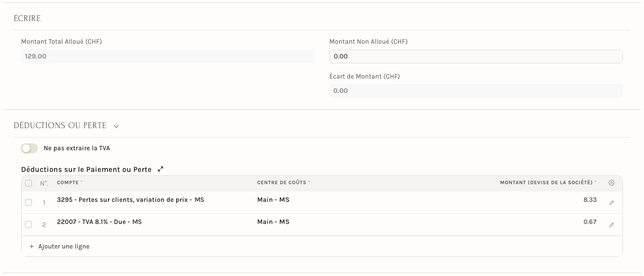The height and width of the screenshot is (276, 644).
Task: Click plus icon to add a line
Action: (31, 247)
